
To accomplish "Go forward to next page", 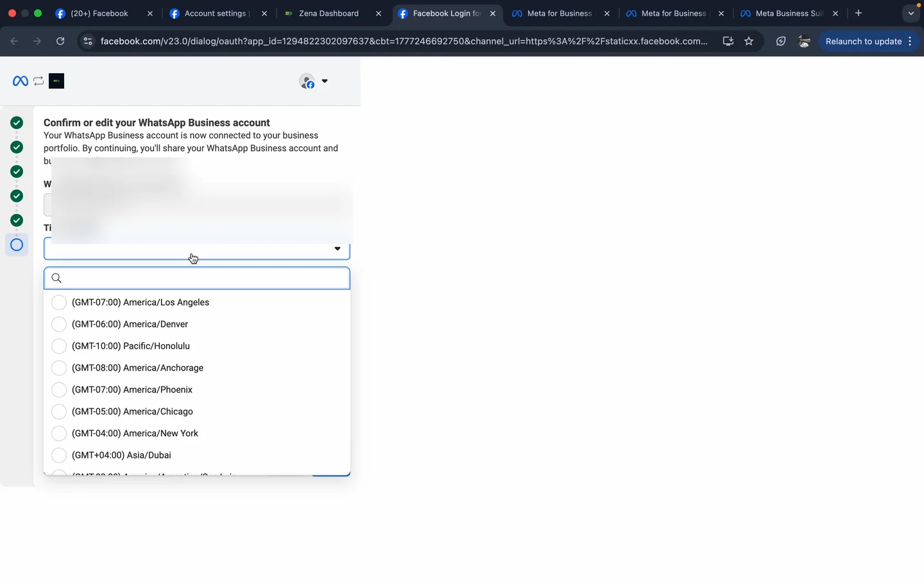I will pyautogui.click(x=37, y=41).
